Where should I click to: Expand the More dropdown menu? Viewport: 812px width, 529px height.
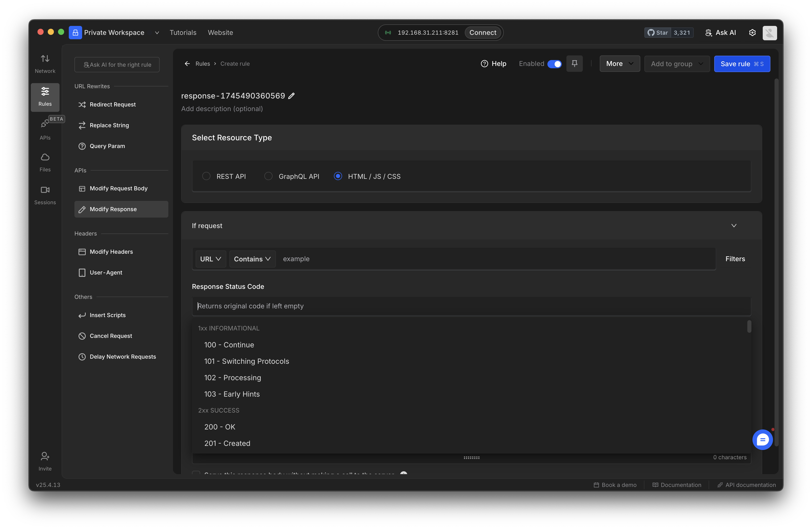click(619, 64)
